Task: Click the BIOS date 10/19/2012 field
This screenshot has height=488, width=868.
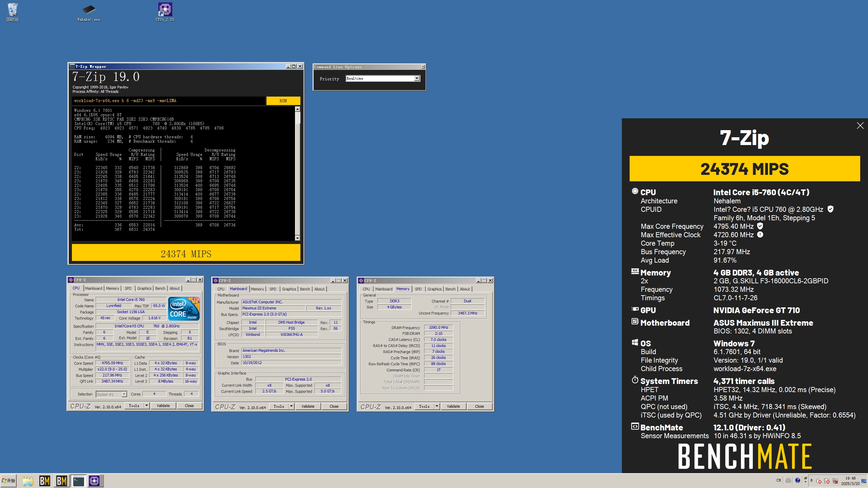Action: [291, 363]
